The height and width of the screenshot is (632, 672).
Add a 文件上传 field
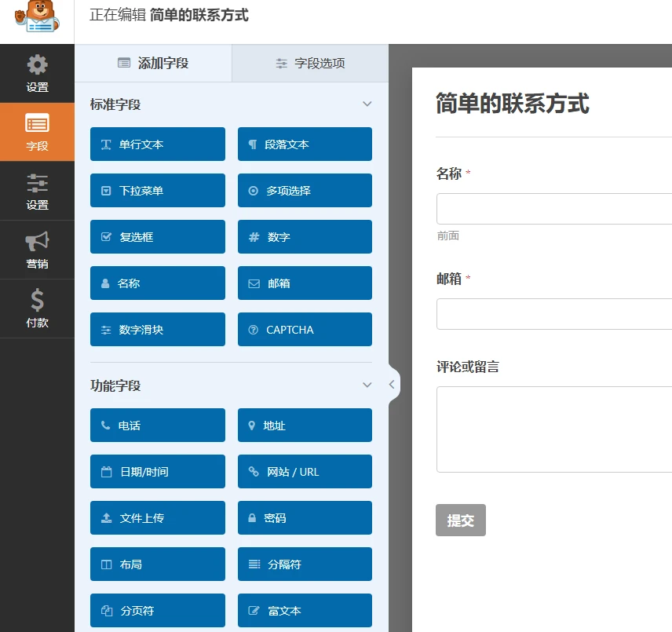click(157, 517)
